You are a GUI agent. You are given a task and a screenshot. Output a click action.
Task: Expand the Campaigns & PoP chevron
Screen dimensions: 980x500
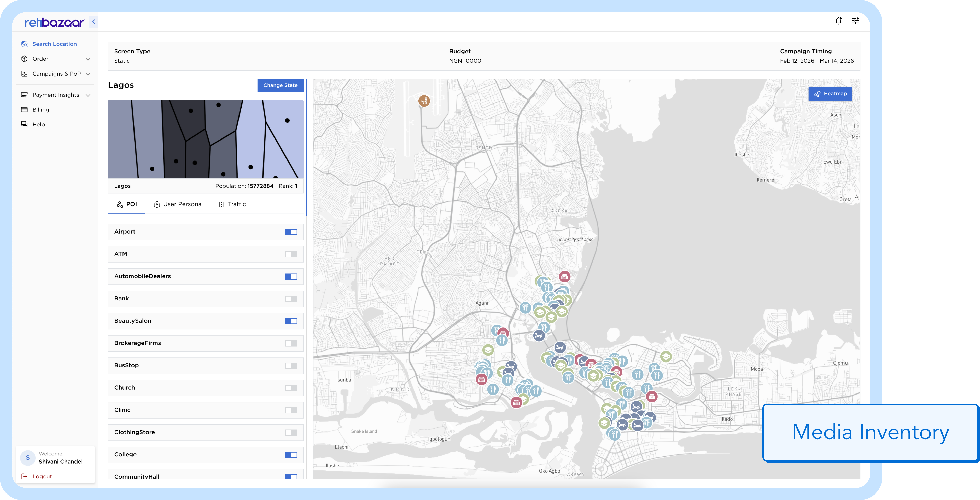pos(88,74)
